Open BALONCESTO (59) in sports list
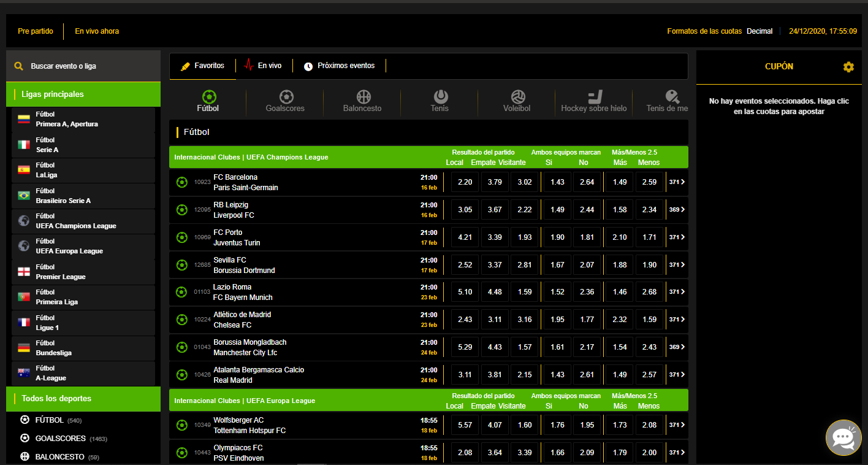The image size is (868, 465). 60,457
